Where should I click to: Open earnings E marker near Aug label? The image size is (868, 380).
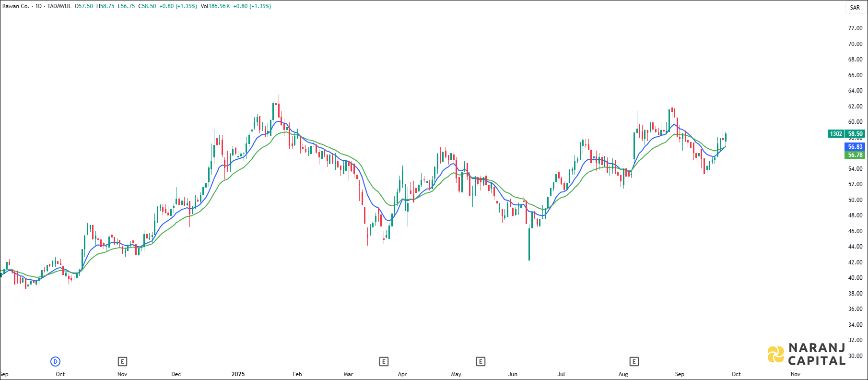[634, 362]
